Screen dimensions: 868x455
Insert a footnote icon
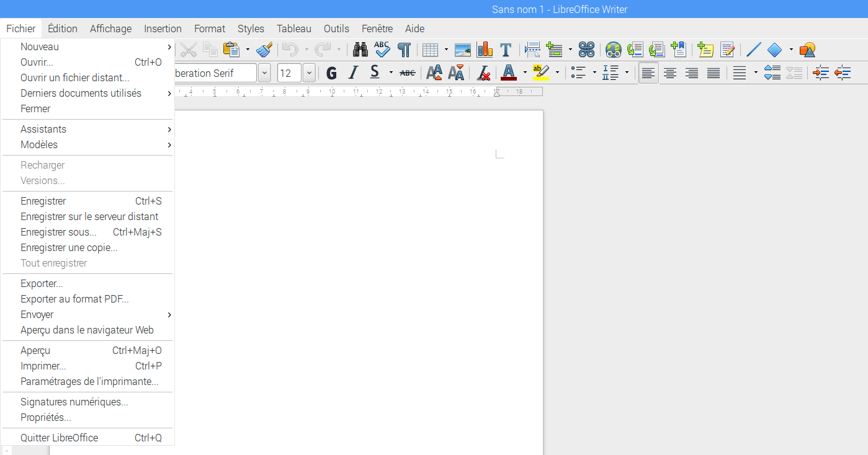pyautogui.click(x=635, y=50)
